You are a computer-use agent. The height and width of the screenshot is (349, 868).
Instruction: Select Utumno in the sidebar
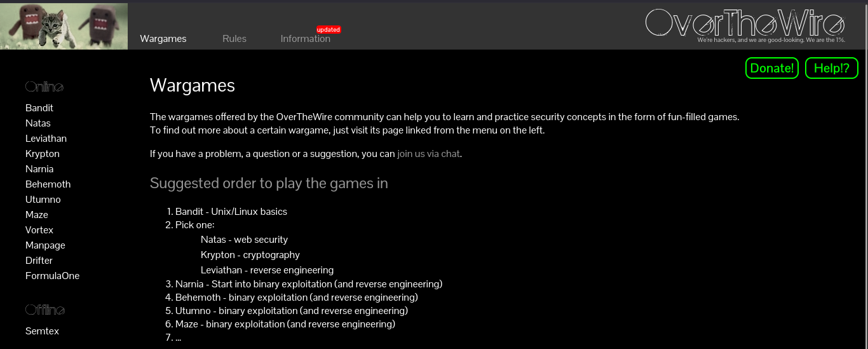pos(43,200)
